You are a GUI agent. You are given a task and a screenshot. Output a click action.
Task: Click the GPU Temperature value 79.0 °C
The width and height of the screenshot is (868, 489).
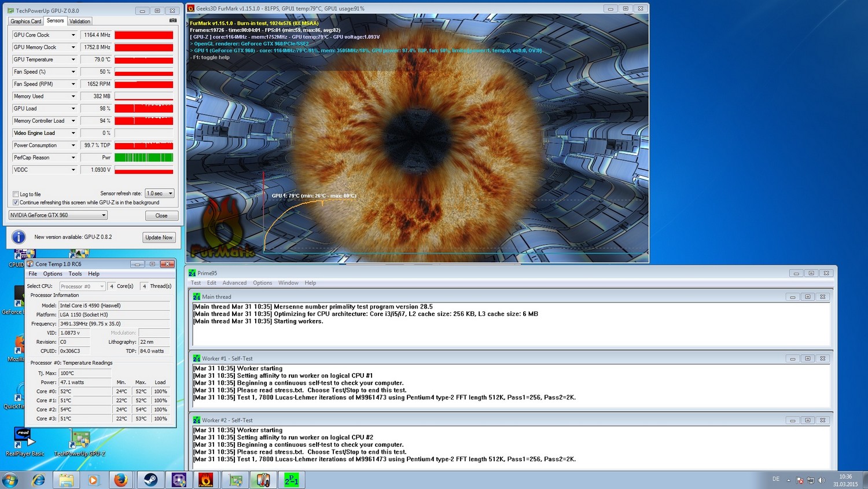[96, 60]
